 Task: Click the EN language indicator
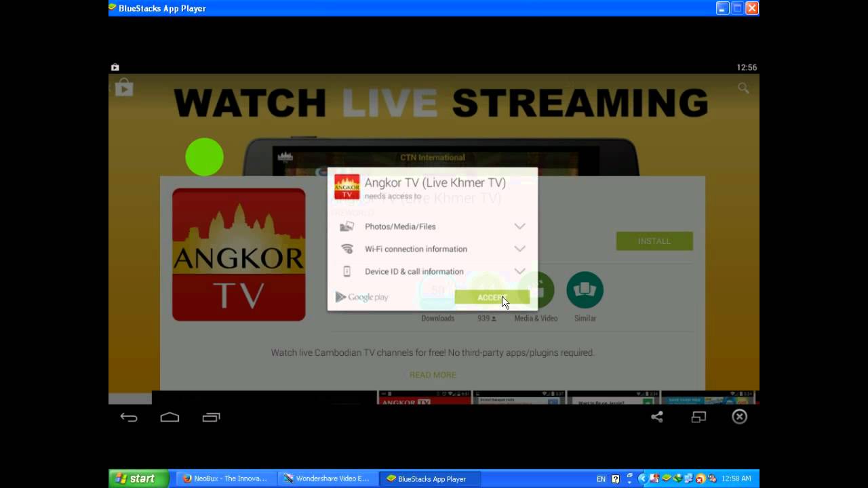pyautogui.click(x=601, y=479)
